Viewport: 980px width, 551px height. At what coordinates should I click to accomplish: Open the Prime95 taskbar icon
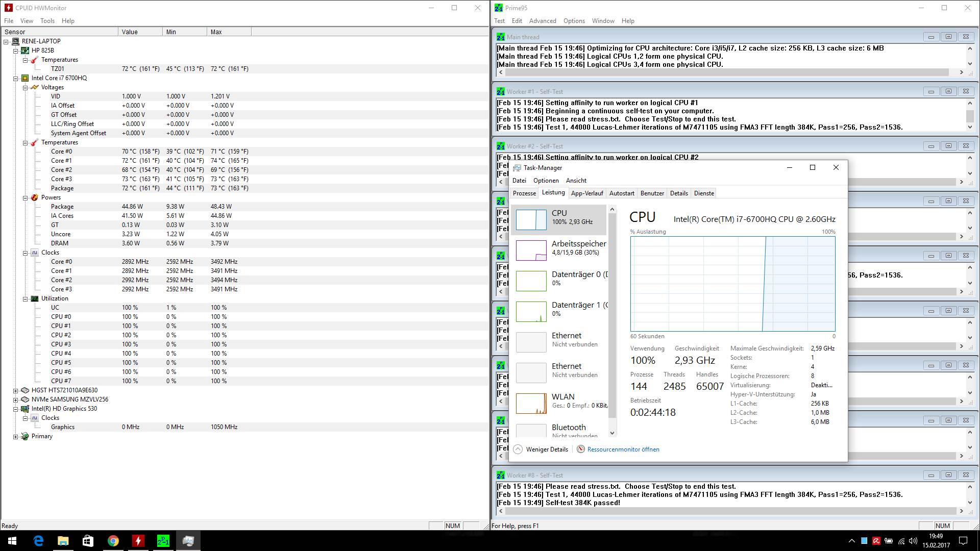pos(163,541)
